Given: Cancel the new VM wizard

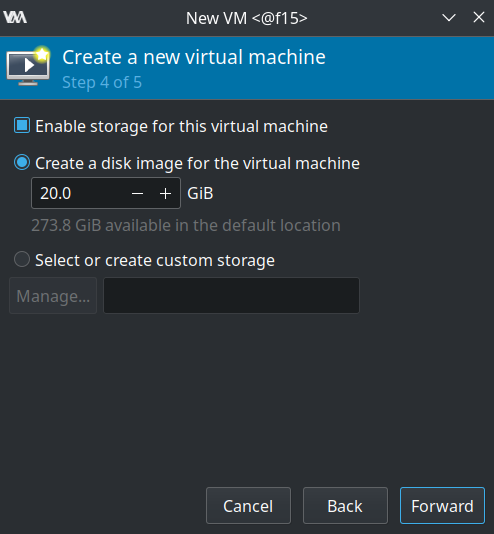Looking at the screenshot, I should [248, 506].
